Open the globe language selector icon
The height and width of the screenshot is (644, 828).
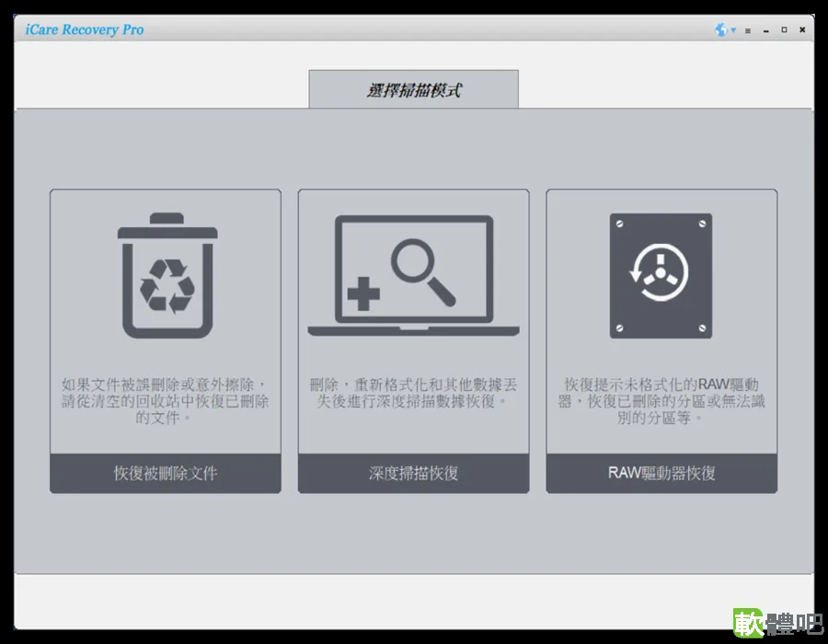point(720,29)
